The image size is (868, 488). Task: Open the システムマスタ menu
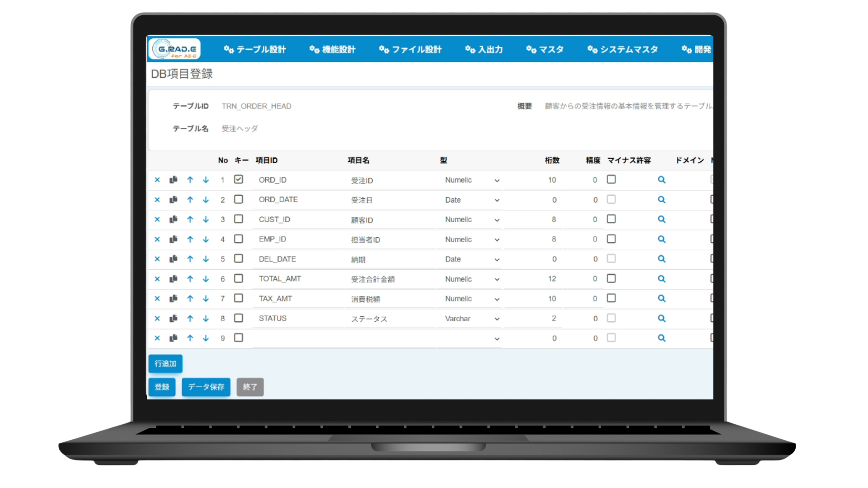point(623,49)
